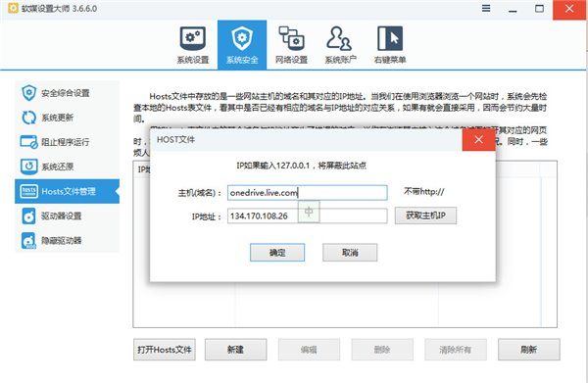588x383 pixels.
Task: Click the 删除 button
Action: coord(382,350)
